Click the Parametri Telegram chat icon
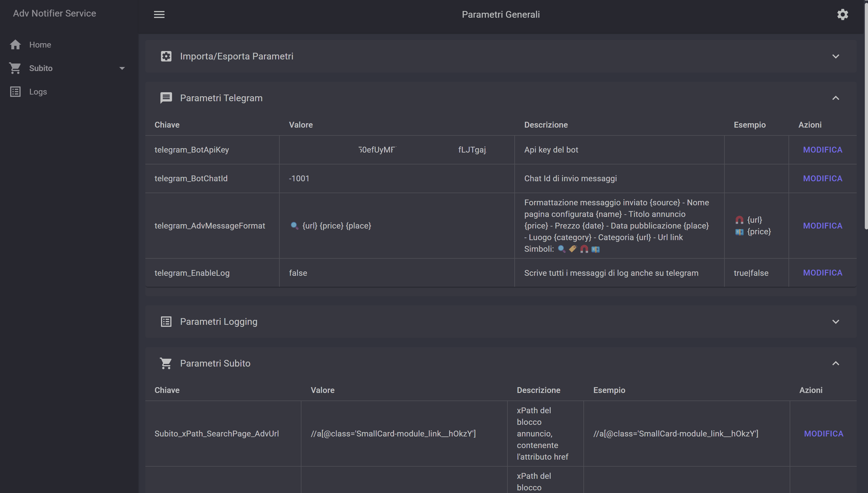The width and height of the screenshot is (868, 493). tap(166, 98)
